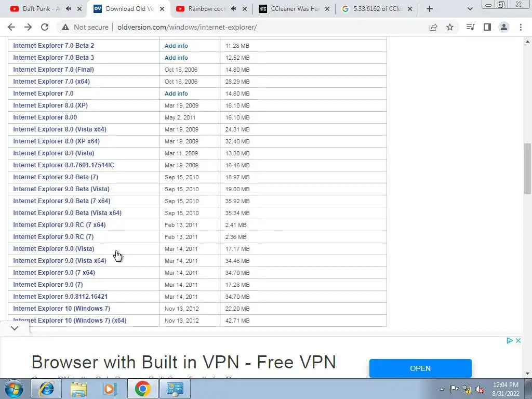Click the address bar URL field
Image resolution: width=532 pixels, height=399 pixels.
[x=187, y=27]
